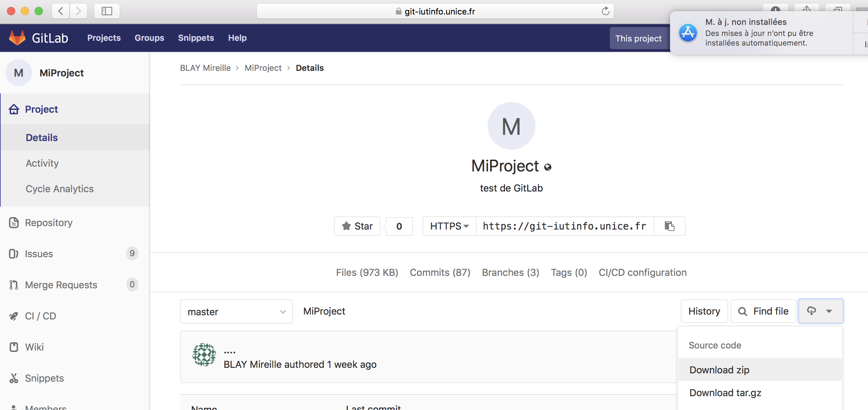
Task: Open the master branch selector
Action: point(236,311)
